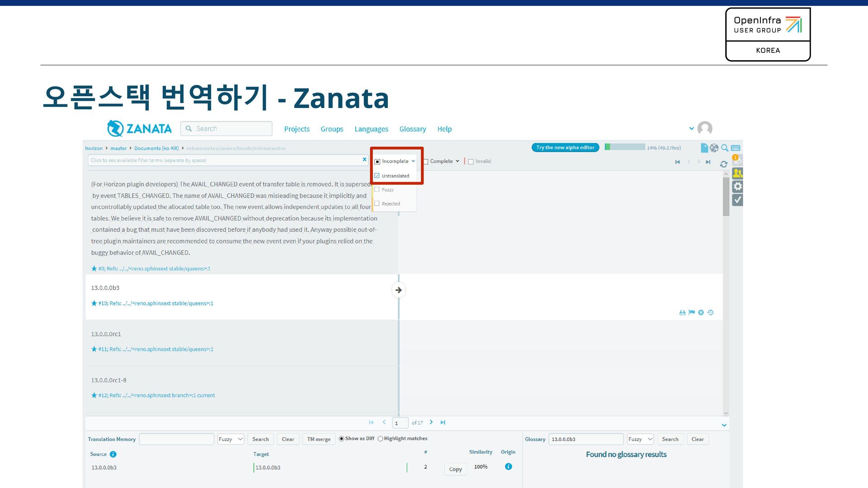Screen dimensions: 868x488
Task: Refresh the current page of translations
Action: pyautogui.click(x=724, y=164)
